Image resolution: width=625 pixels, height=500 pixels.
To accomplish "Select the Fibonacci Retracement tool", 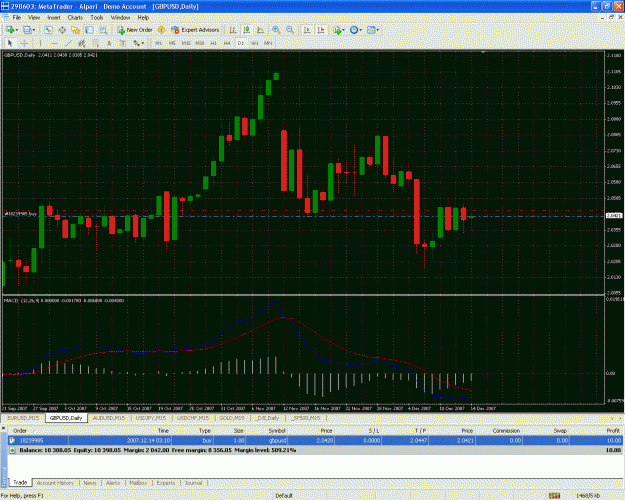I will 96,43.
